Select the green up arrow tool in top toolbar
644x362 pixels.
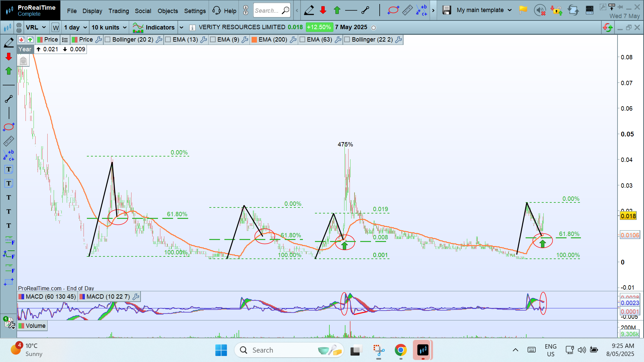point(337,10)
